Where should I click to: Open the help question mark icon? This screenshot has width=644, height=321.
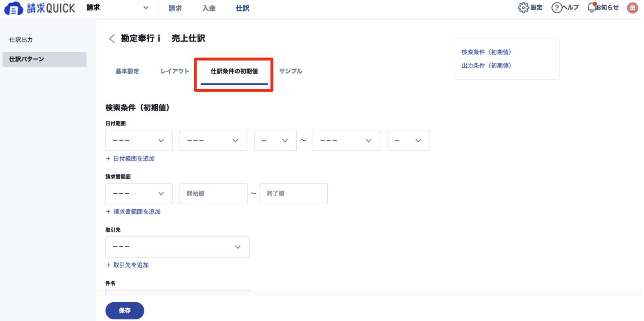pos(556,8)
